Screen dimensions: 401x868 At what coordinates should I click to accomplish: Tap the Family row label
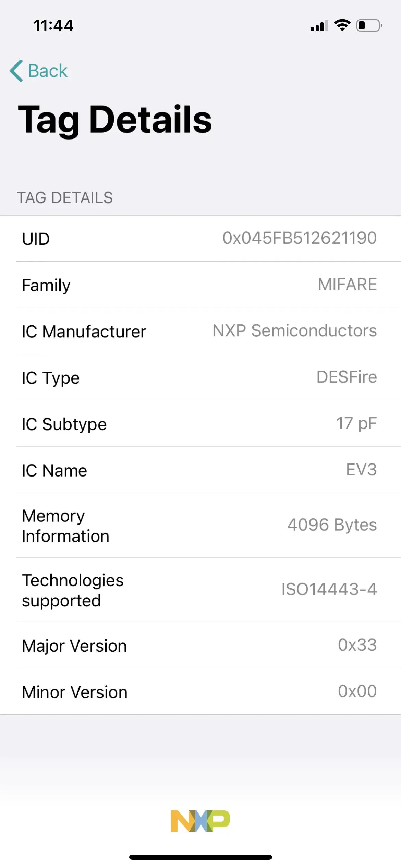pyautogui.click(x=46, y=285)
